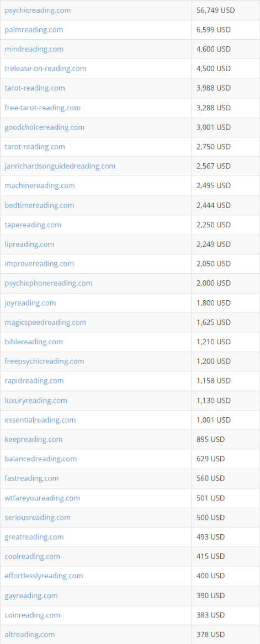Open coinreading.com link

pyautogui.click(x=32, y=615)
